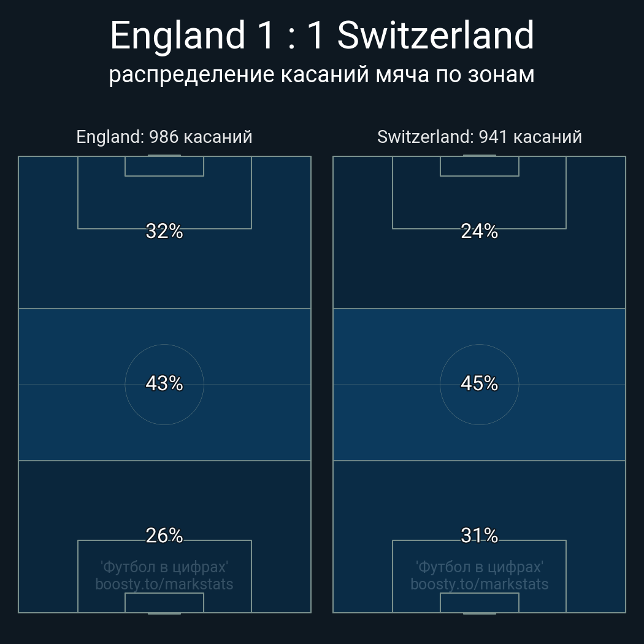Click 'Футбол в цифрах' watermark on England pitch
The image size is (644, 644).
tap(164, 567)
